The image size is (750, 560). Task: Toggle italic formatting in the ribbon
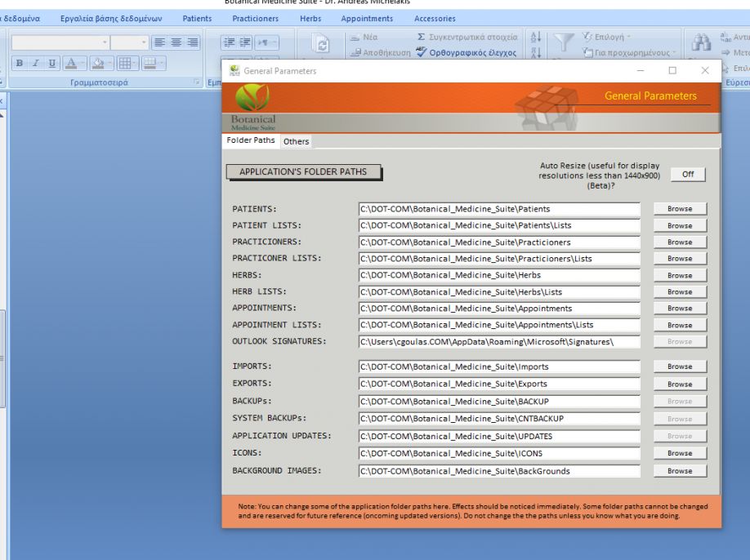pos(35,63)
